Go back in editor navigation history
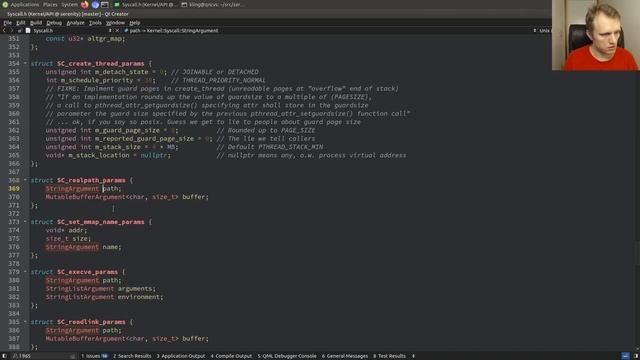 (x=4, y=30)
